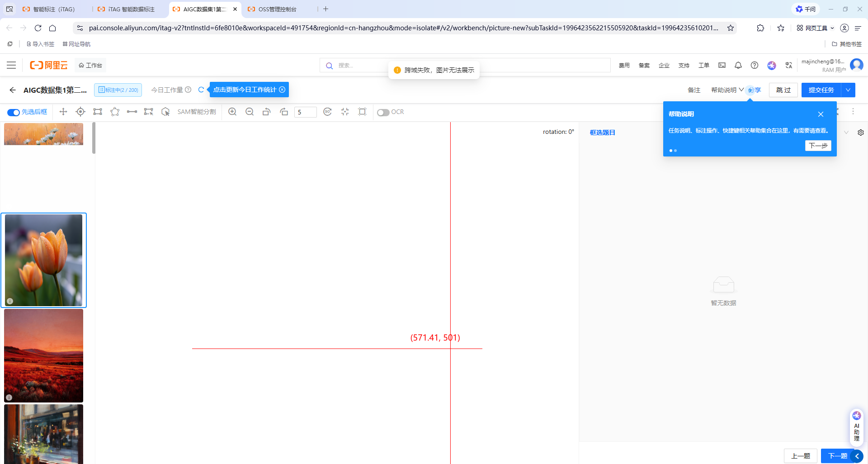The image size is (868, 464).
Task: Select the polygon annotation tool
Action: [115, 112]
